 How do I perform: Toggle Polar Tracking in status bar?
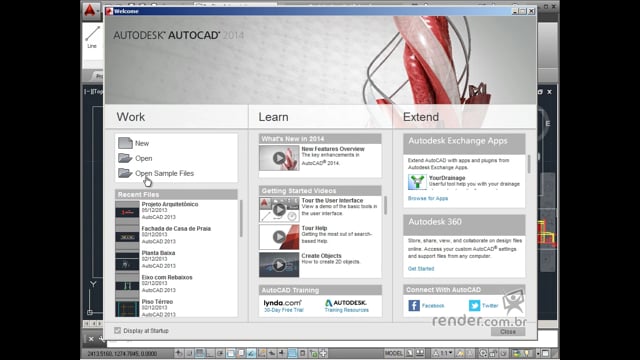(x=220, y=353)
